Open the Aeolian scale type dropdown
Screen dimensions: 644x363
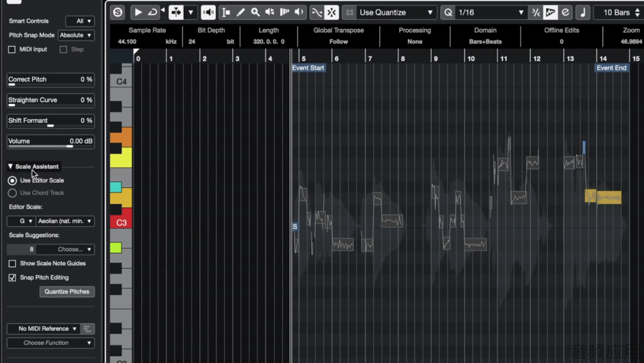tap(65, 221)
